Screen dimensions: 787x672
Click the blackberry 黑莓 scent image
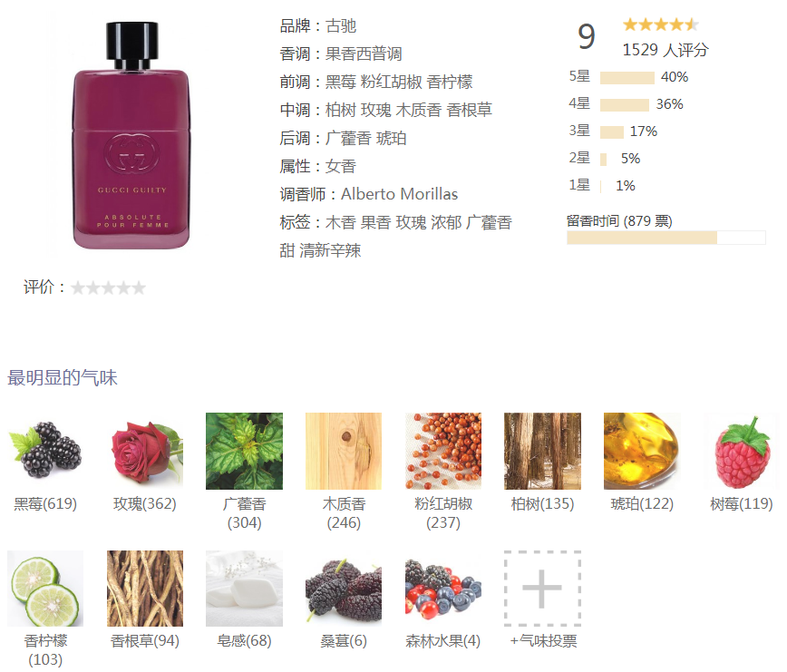[x=45, y=451]
